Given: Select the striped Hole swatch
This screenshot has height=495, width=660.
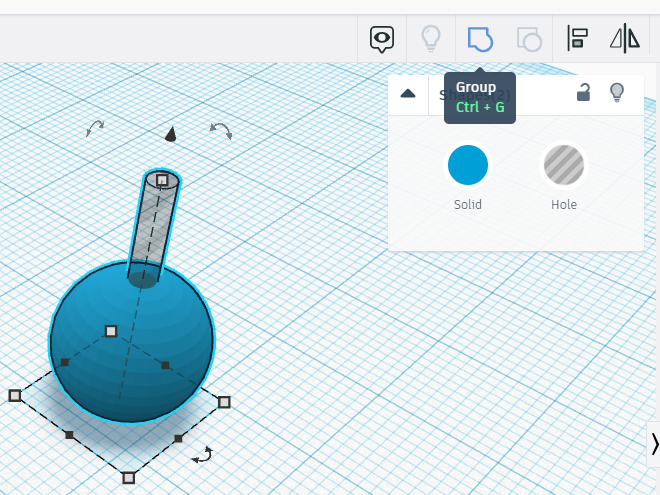Looking at the screenshot, I should point(564,165).
